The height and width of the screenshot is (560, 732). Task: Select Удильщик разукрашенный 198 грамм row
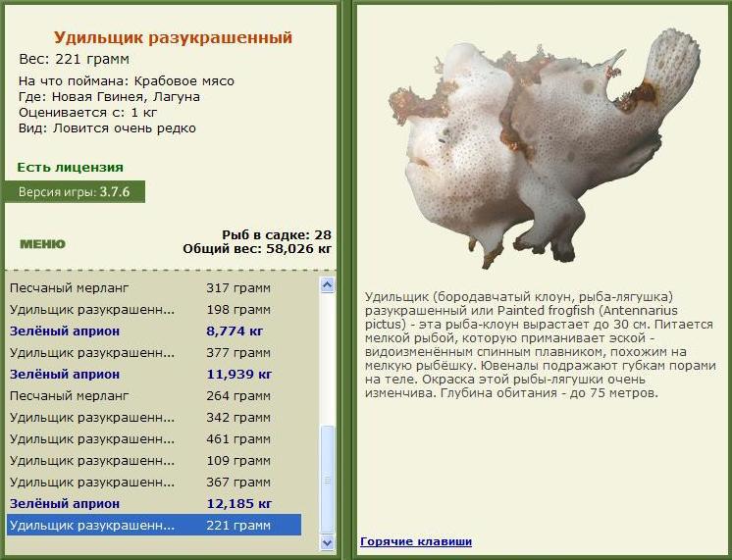[154, 309]
